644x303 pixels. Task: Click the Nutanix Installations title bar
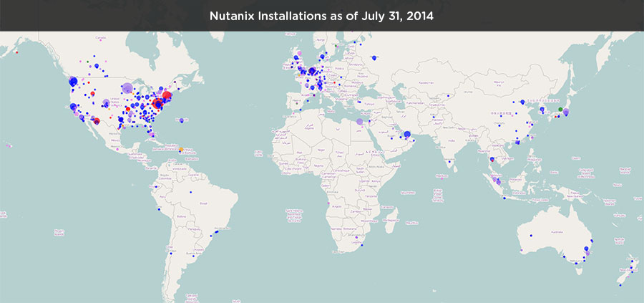[x=321, y=15]
